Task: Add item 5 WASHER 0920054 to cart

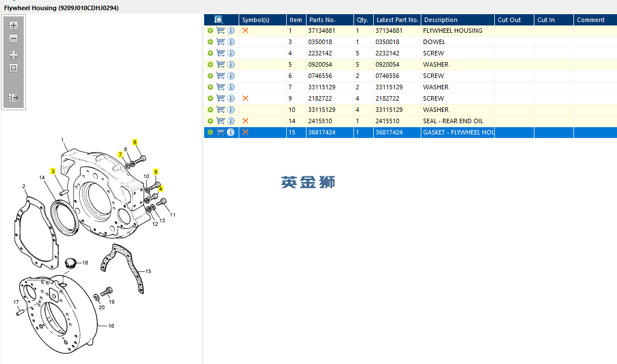Action: 221,64
